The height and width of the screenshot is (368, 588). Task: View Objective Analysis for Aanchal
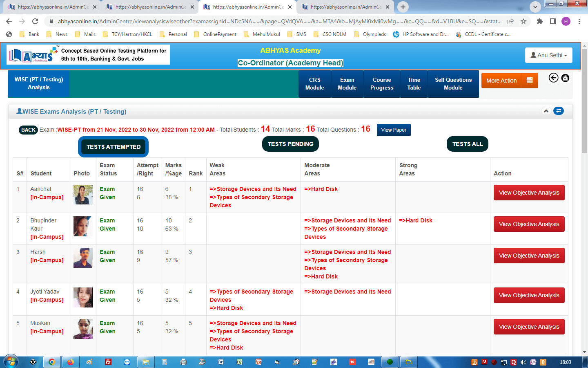(529, 193)
